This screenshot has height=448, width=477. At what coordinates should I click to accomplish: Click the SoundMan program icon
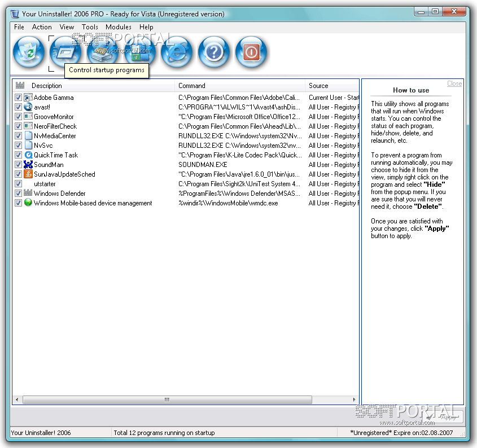[x=28, y=165]
